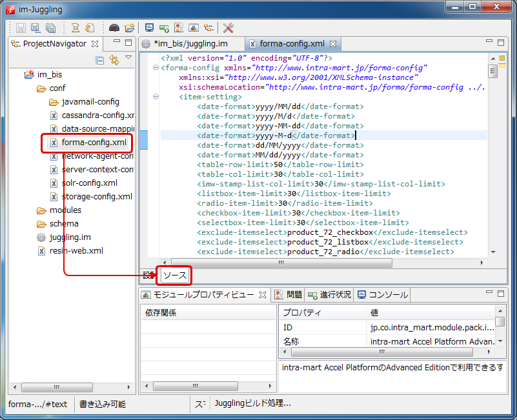Click the property table horizontal scrollbar
Viewport: 517px width, 420px height.
tap(382, 352)
